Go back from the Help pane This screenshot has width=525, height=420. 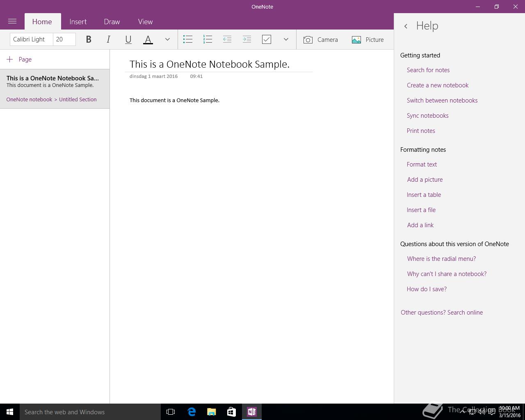[x=406, y=26]
